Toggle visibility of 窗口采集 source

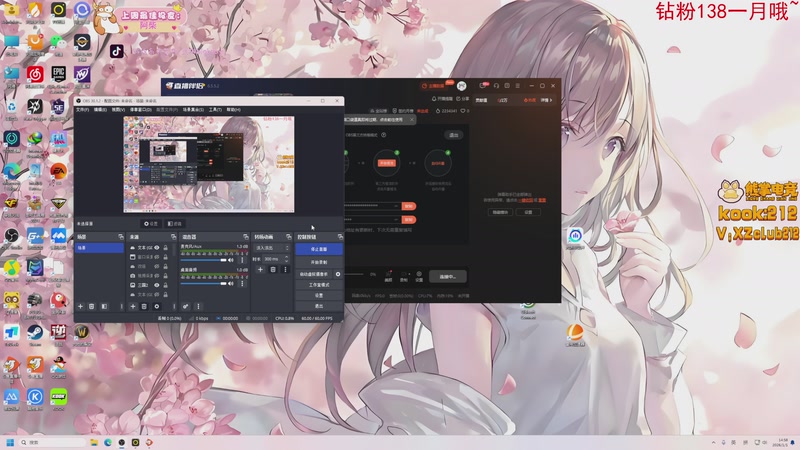coord(157,257)
